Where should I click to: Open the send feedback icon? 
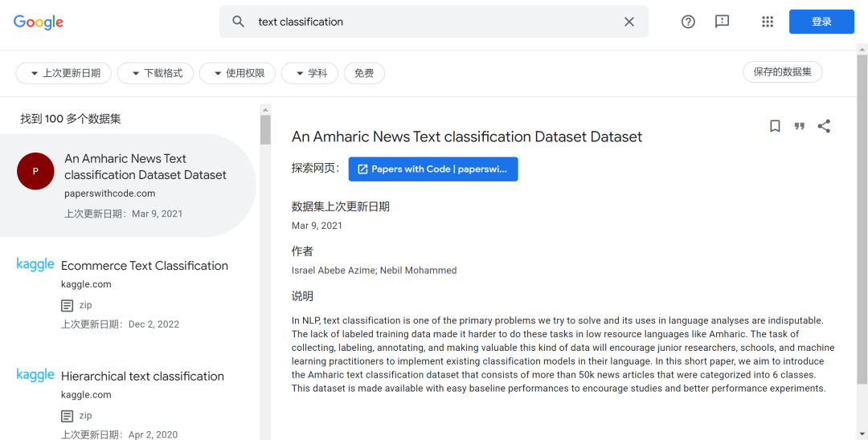(722, 22)
